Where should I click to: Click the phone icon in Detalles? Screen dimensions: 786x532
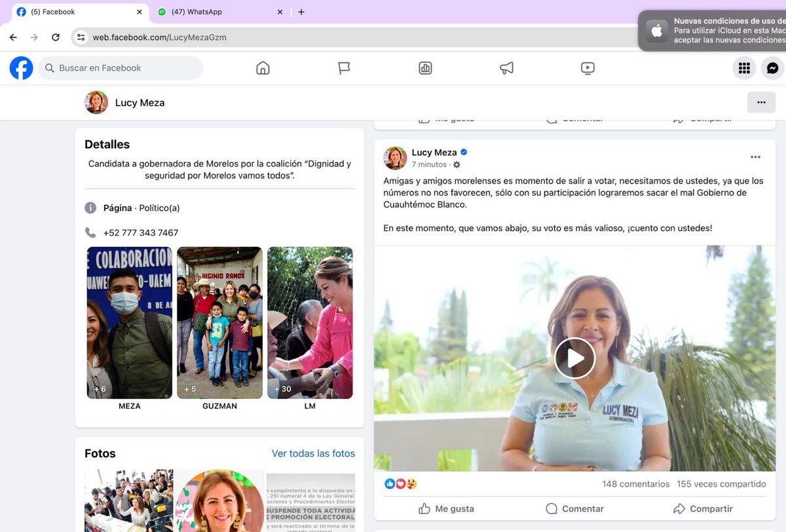[x=90, y=233]
